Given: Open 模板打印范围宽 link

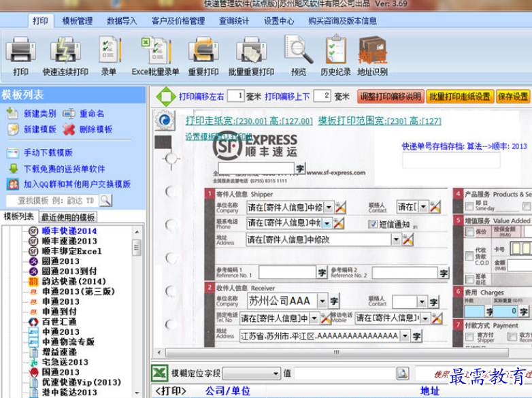Looking at the screenshot, I should coord(380,121).
